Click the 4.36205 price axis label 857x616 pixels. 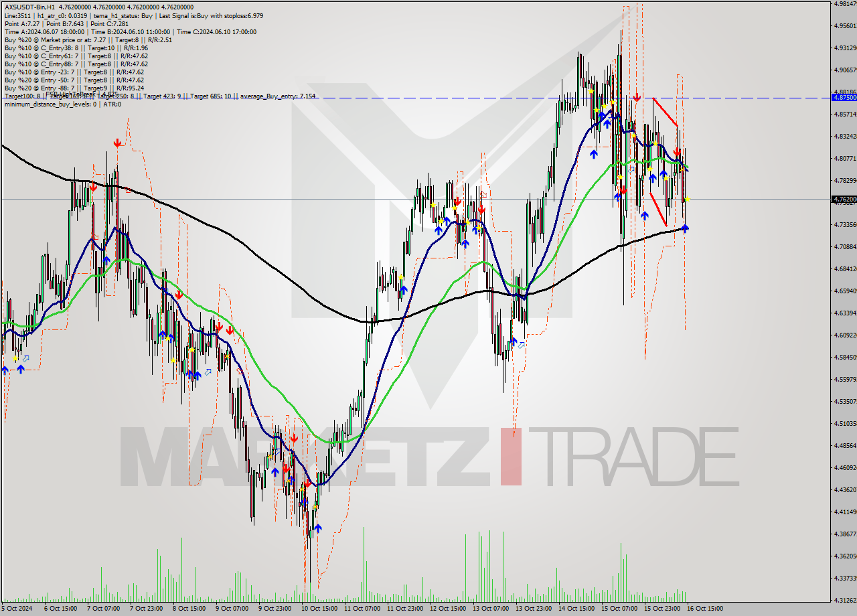point(844,556)
